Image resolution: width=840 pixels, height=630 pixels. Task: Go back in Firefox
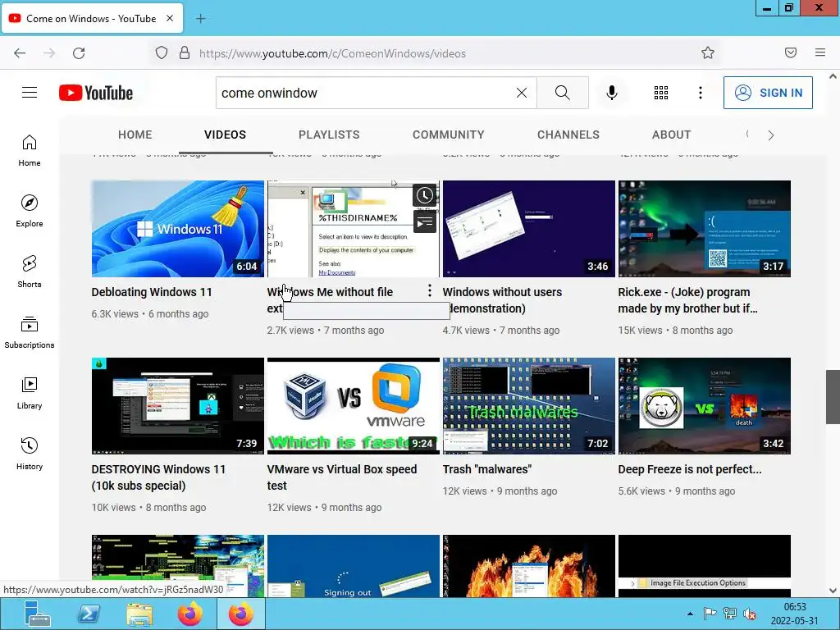tap(20, 53)
